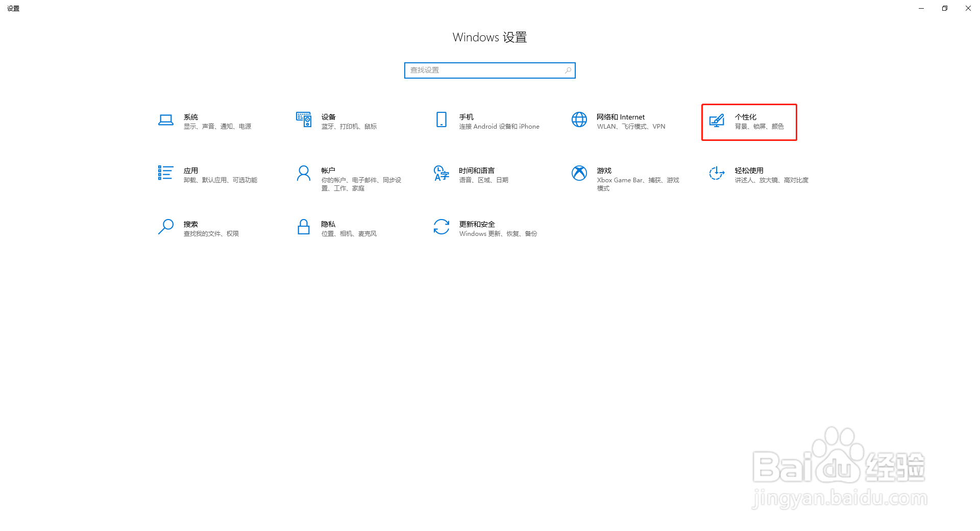Screen dimensions: 980x531
Task: Open the 游戏 Xbox icon
Action: coord(579,173)
